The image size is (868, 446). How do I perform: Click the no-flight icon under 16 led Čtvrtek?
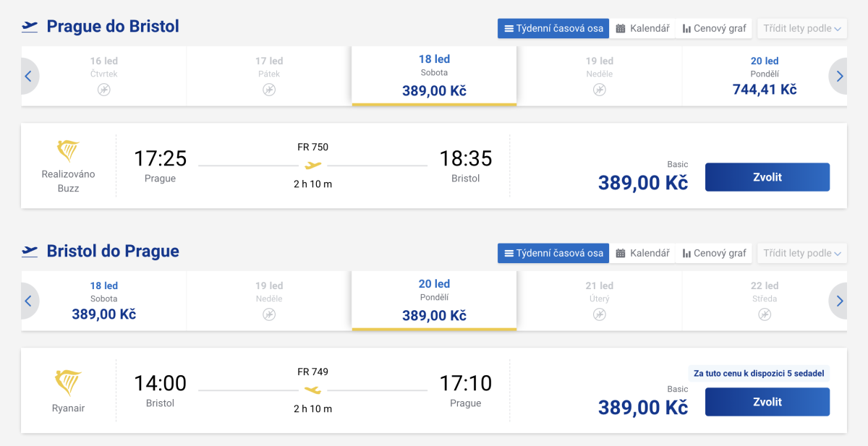click(104, 90)
